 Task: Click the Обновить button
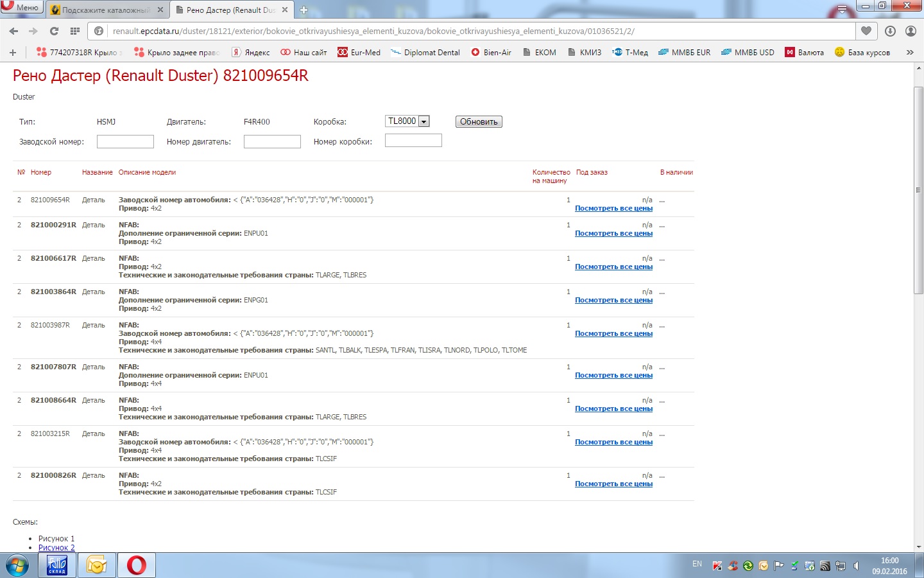(x=479, y=121)
